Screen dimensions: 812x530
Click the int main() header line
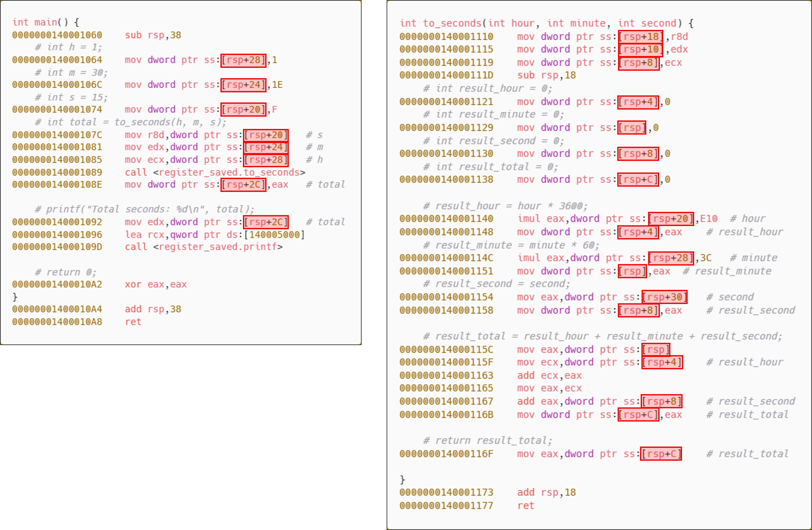pos(46,22)
